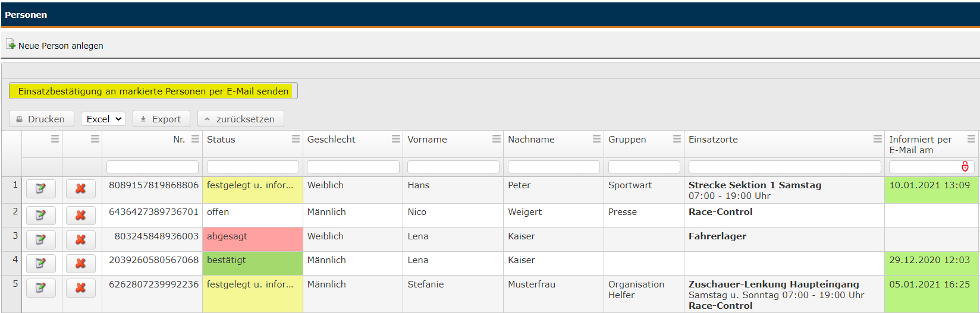Click the red delete icon for Nico Weigert
980x313 pixels.
point(80,215)
